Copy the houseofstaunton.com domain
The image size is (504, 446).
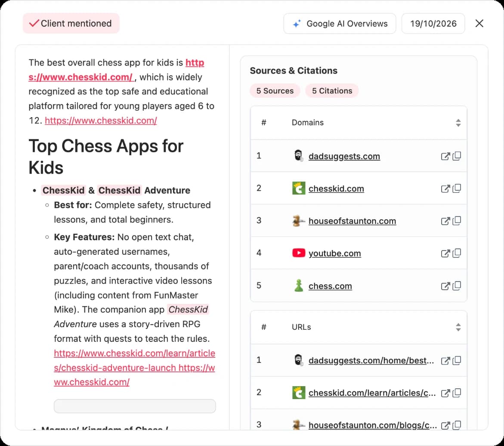(x=457, y=221)
